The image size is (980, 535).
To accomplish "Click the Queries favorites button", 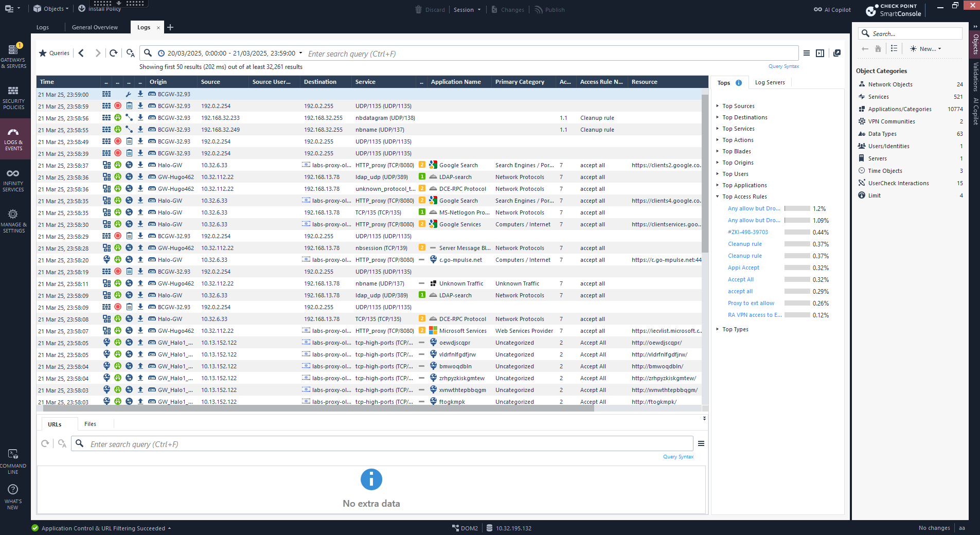I will [x=55, y=53].
